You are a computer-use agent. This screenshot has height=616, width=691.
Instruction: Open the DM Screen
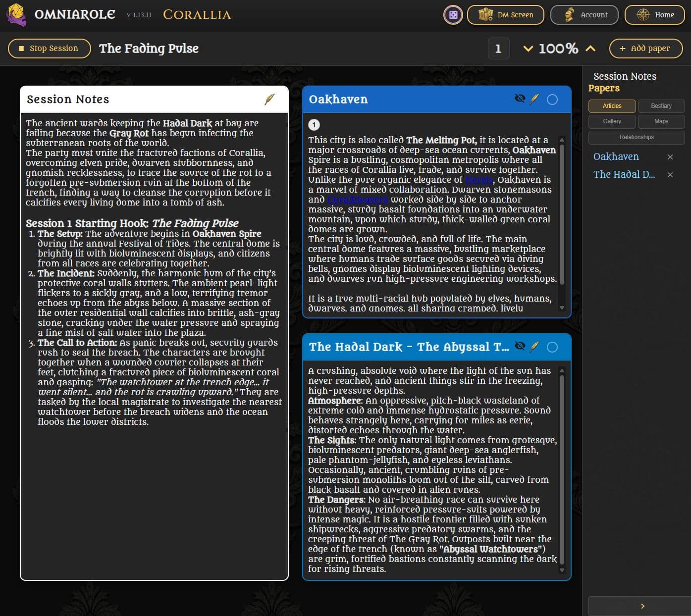[506, 15]
